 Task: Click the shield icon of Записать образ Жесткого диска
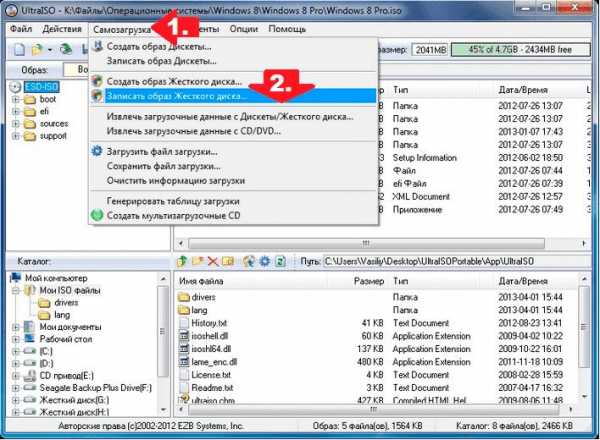(98, 96)
